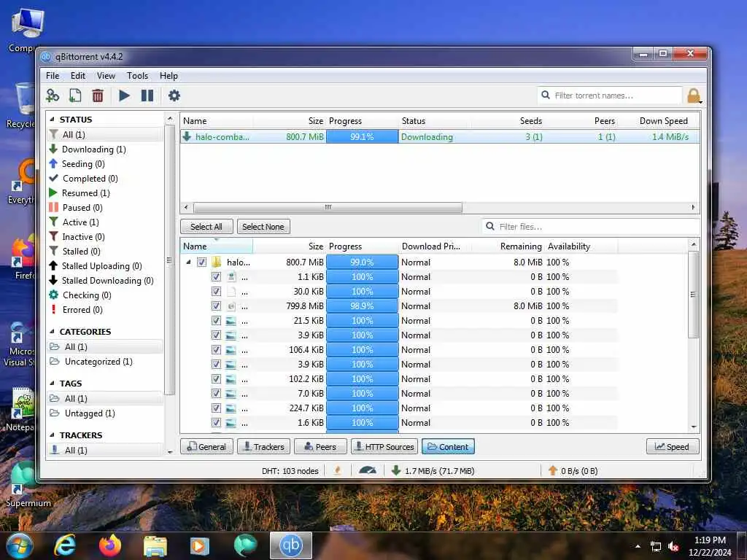Viewport: 747px width, 560px height.
Task: Click the Resume play toolbar icon
Action: coord(124,96)
